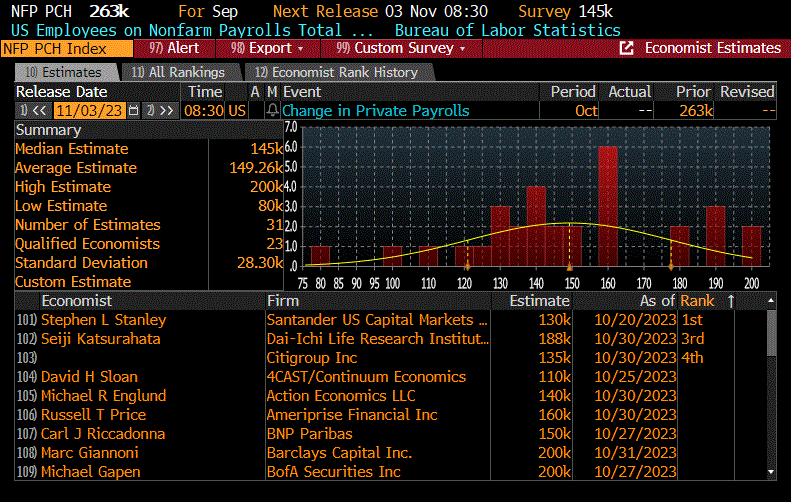Click the release date field 11/03/23
The height and width of the screenshot is (502, 791).
pos(89,110)
